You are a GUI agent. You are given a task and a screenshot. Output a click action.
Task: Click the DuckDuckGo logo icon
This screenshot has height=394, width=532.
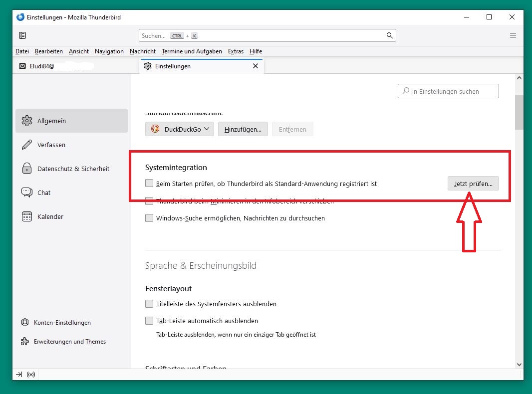(x=155, y=129)
